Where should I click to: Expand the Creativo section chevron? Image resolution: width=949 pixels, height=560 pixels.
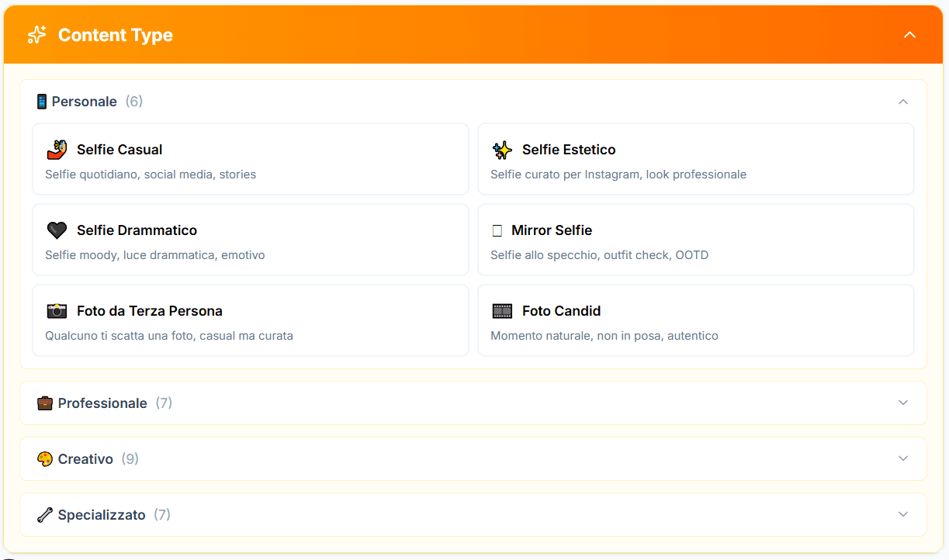[x=902, y=458]
